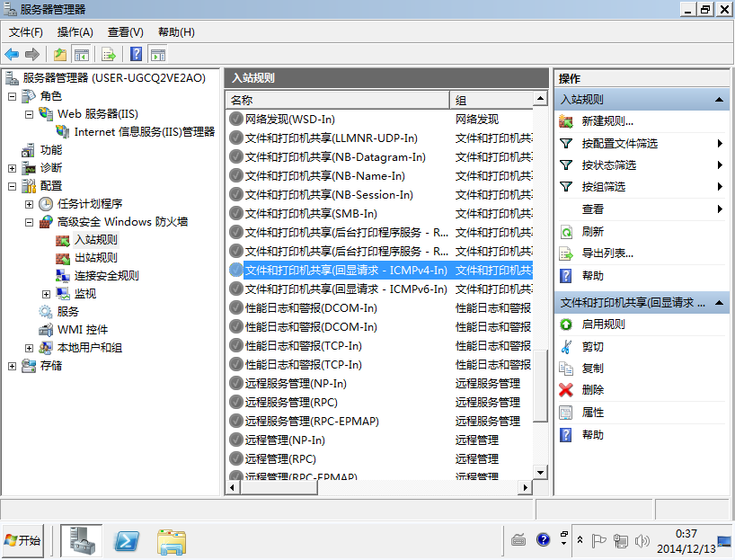The image size is (735, 560).
Task: Expand the 本地用户和组 node
Action: point(29,348)
